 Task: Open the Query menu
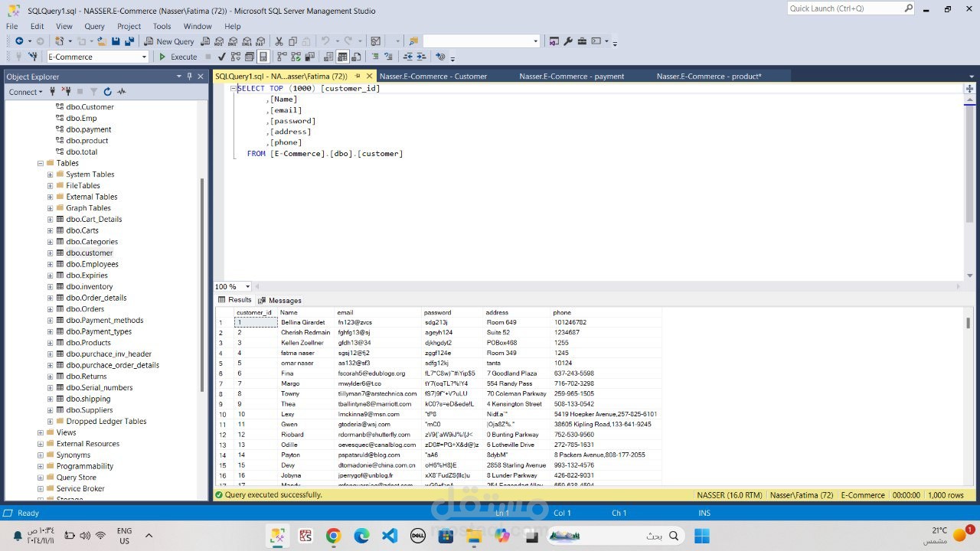coord(94,26)
